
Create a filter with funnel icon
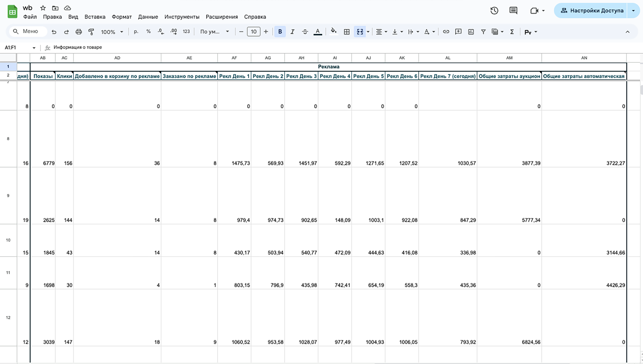pyautogui.click(x=483, y=32)
